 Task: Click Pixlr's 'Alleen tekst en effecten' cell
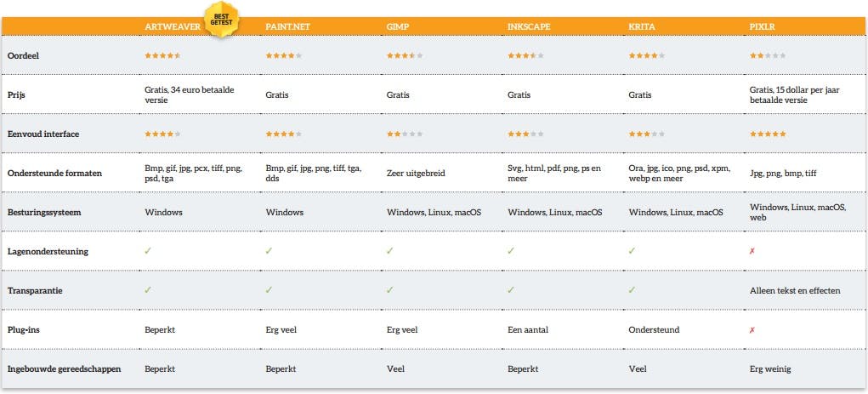point(795,290)
